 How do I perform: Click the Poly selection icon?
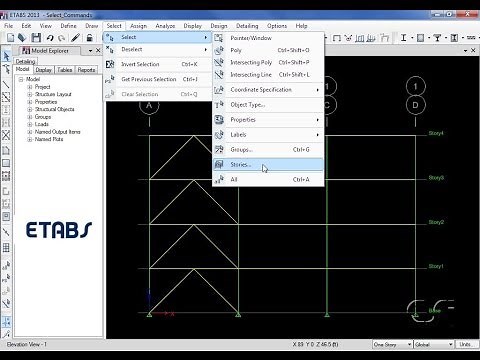pos(219,50)
